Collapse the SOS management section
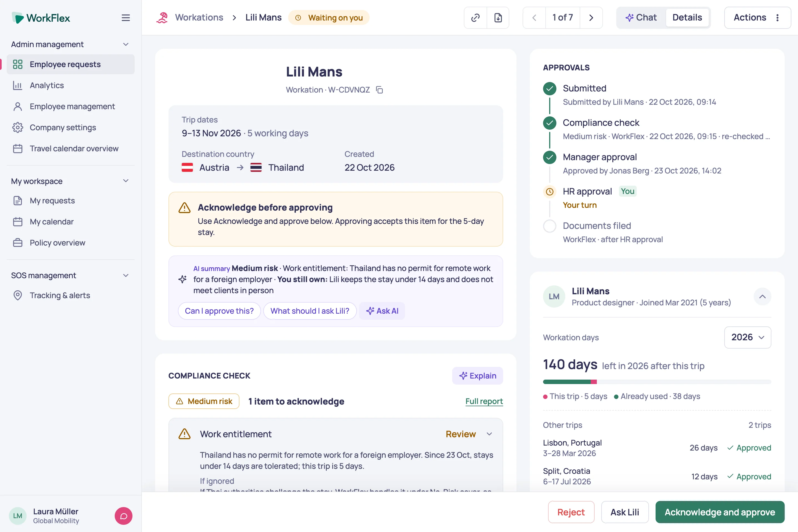798x532 pixels. coord(126,275)
